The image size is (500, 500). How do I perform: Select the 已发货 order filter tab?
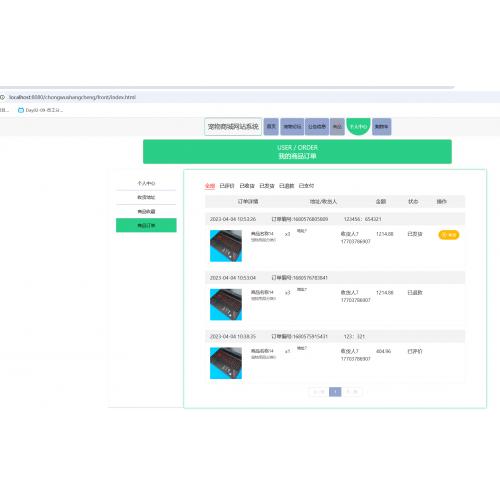click(267, 186)
